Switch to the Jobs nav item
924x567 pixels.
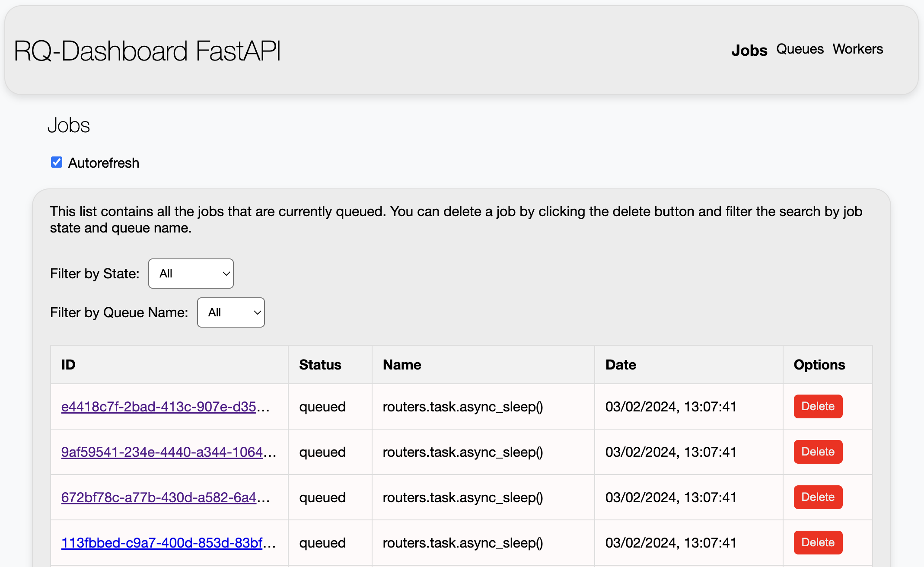[x=749, y=50]
